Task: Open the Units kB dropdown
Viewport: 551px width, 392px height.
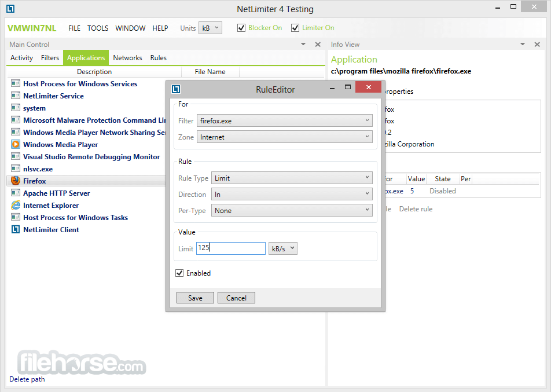Action: (210, 28)
